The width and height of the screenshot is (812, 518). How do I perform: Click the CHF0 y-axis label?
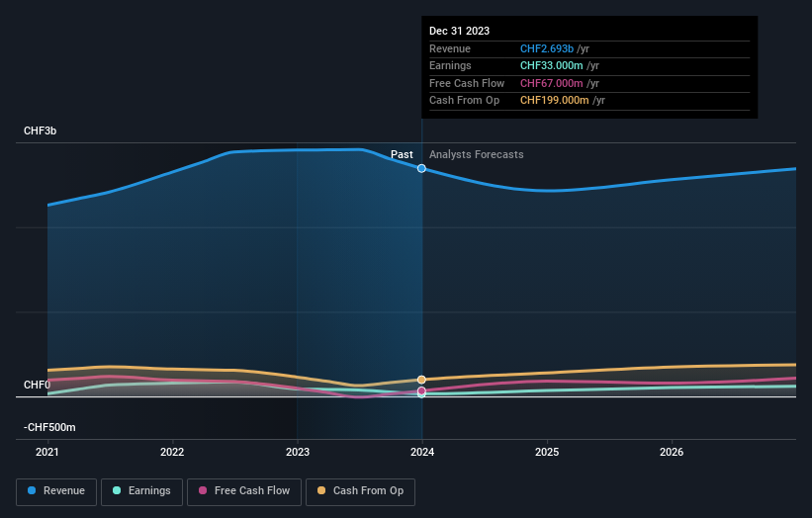(37, 385)
